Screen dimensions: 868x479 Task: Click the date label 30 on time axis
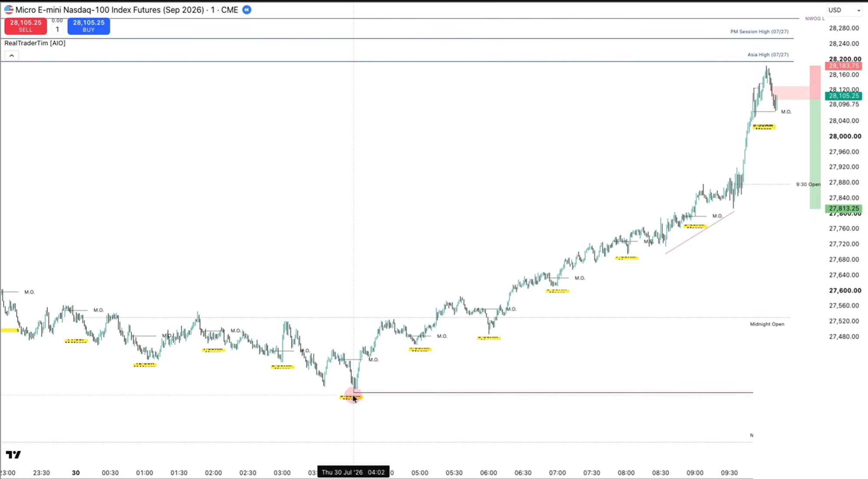[76, 472]
